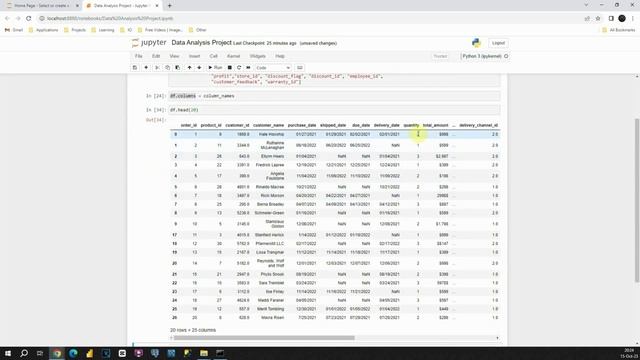The height and width of the screenshot is (360, 640).
Task: Click the Trusted notebook indicator
Action: click(x=440, y=56)
